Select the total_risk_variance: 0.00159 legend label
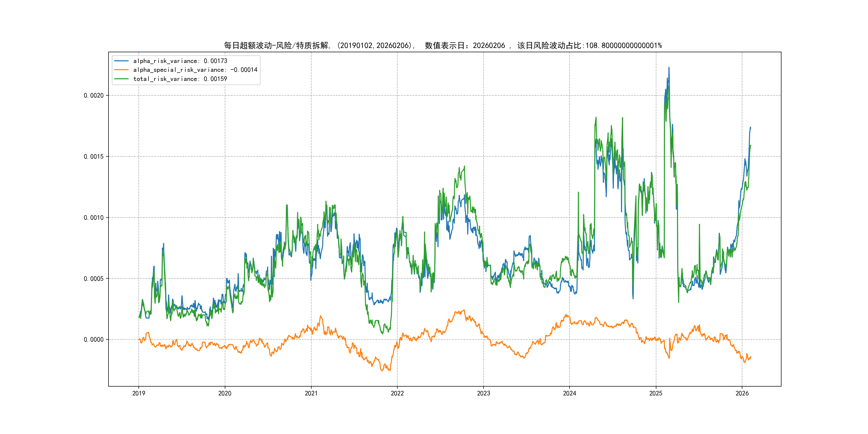 click(180, 79)
